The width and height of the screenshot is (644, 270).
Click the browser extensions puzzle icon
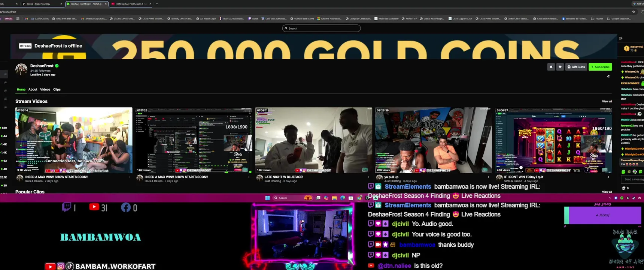643,12
